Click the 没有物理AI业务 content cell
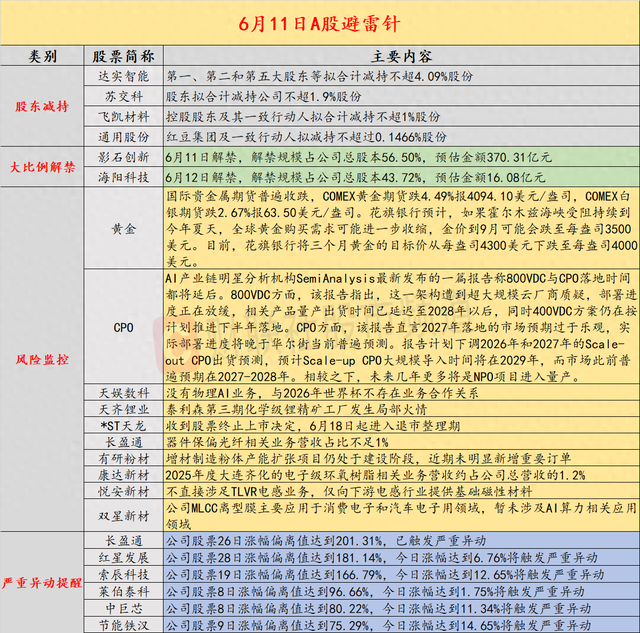The width and height of the screenshot is (640, 633). [x=401, y=393]
